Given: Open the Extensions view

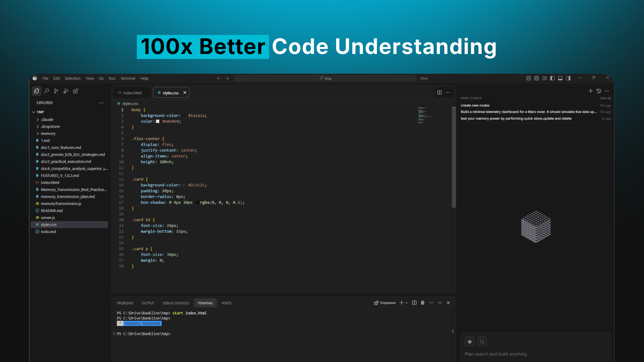Looking at the screenshot, I should click(76, 91).
